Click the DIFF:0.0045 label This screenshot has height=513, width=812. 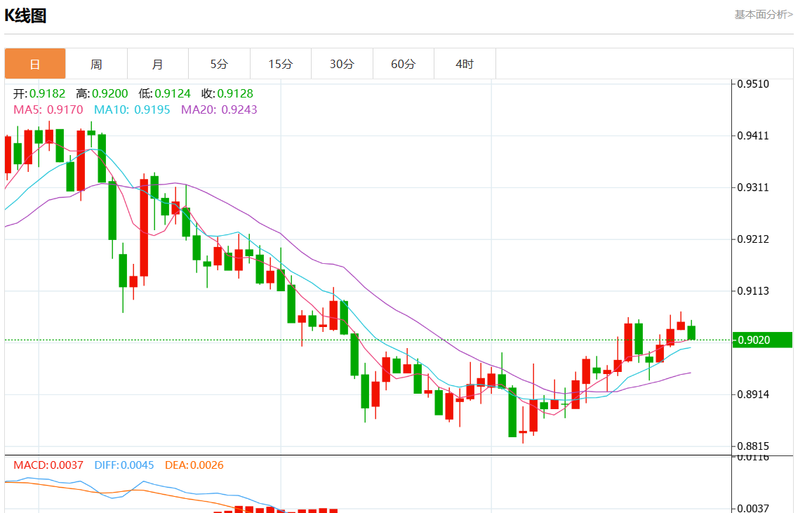click(x=124, y=465)
